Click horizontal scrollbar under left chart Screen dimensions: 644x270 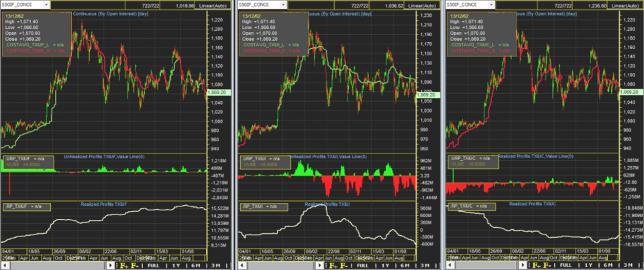tap(57, 266)
